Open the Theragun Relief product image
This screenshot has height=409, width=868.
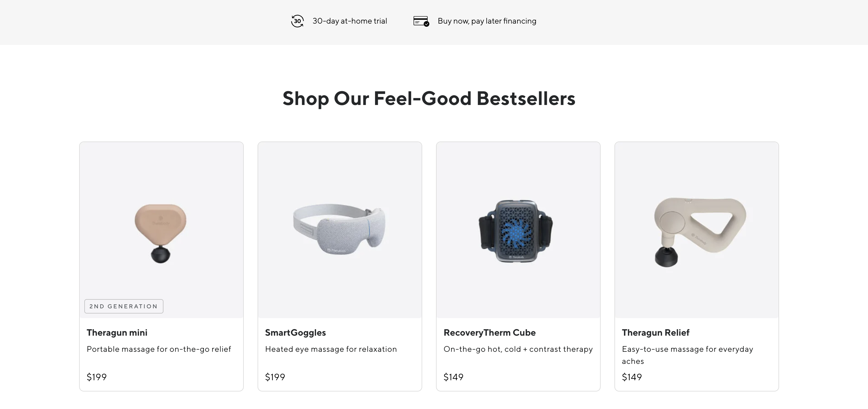tap(696, 230)
